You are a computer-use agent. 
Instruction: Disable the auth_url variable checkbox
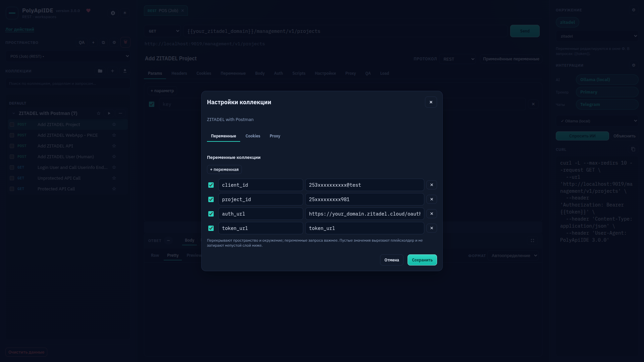pos(211,214)
